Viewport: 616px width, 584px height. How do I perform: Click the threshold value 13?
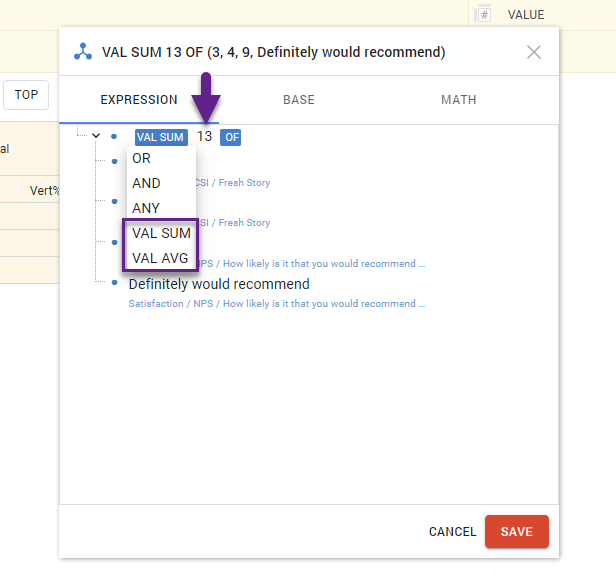click(204, 137)
